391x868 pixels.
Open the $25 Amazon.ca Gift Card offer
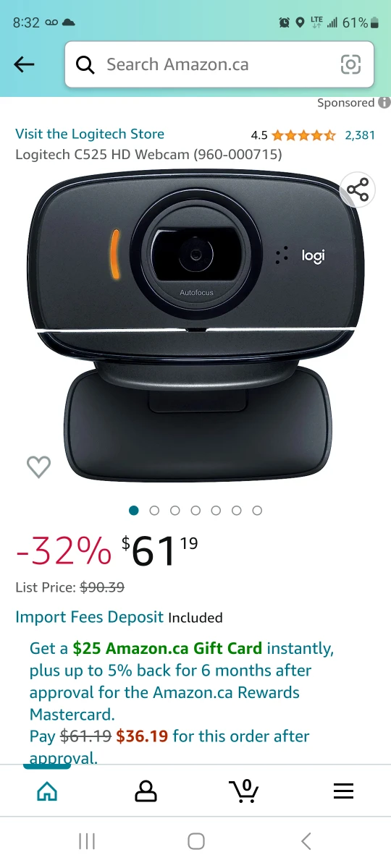click(167, 648)
